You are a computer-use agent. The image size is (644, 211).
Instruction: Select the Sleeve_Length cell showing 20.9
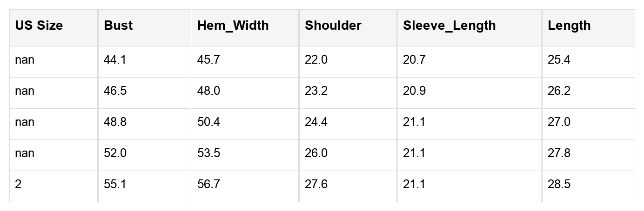click(414, 91)
